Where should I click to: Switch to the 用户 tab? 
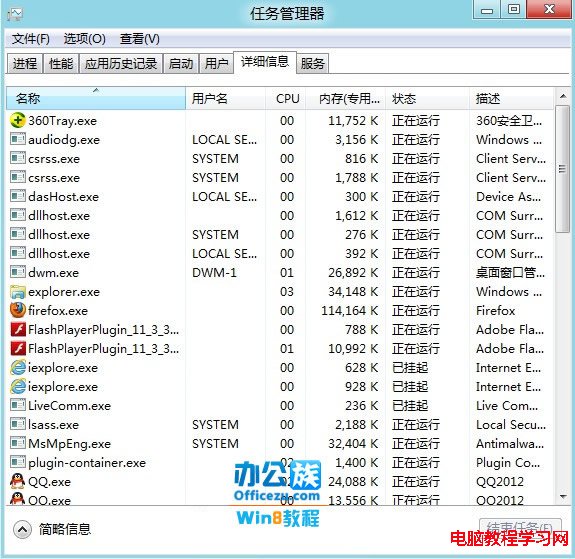pos(216,63)
